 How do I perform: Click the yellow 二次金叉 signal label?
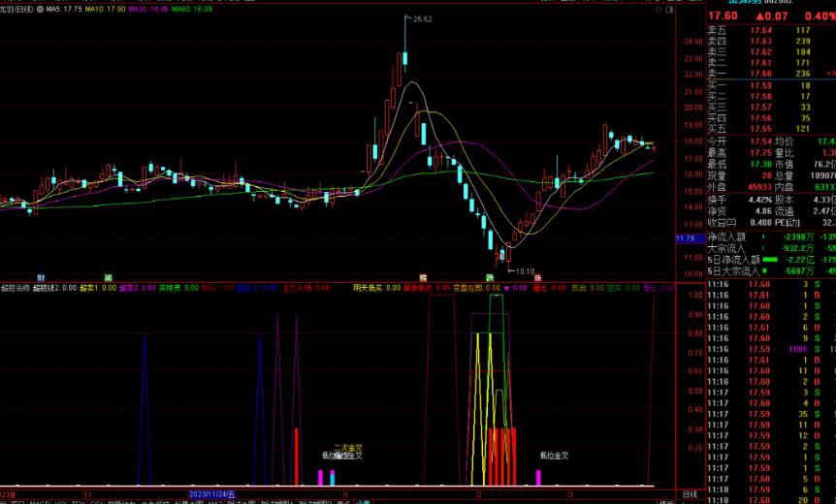pos(348,448)
